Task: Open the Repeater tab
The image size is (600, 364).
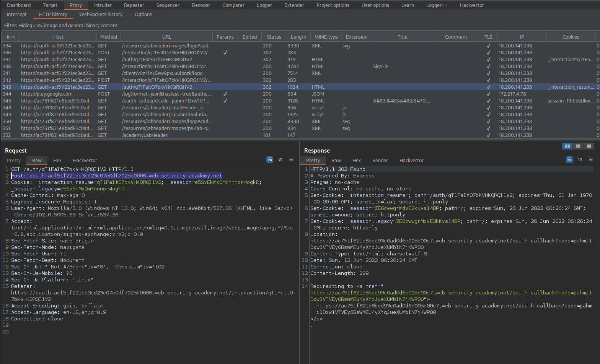Action: click(134, 5)
